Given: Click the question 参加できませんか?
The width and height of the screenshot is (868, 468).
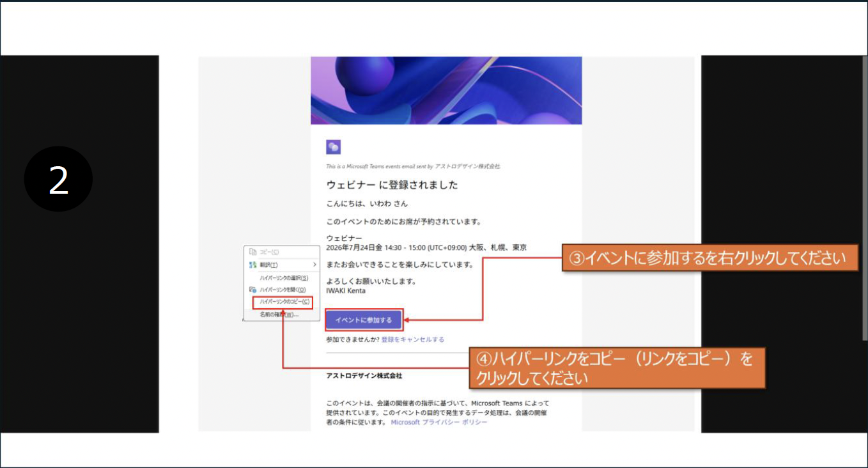Looking at the screenshot, I should [x=353, y=339].
